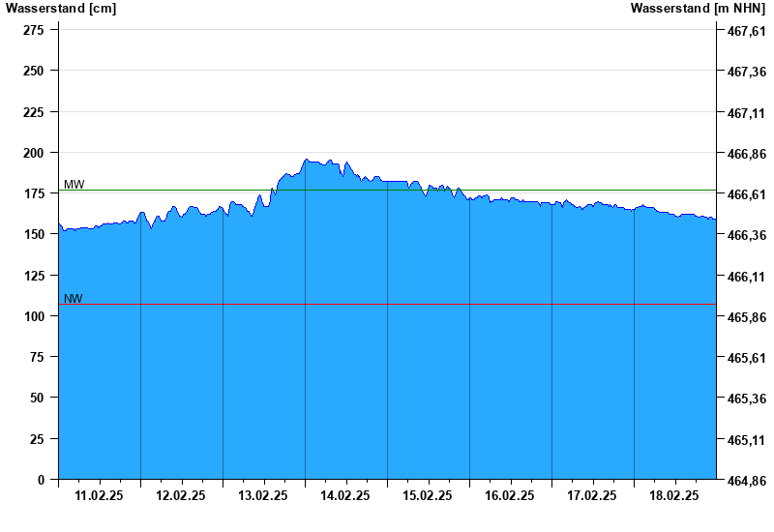The width and height of the screenshot is (774, 532).
Task: Select the 150 left axis value
Action: 34,234
